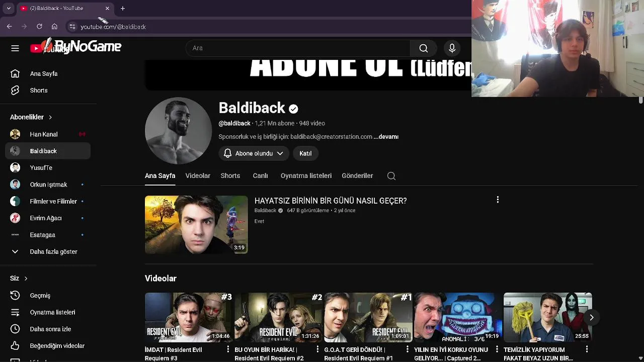Click Baldiback channel avatar

click(178, 131)
